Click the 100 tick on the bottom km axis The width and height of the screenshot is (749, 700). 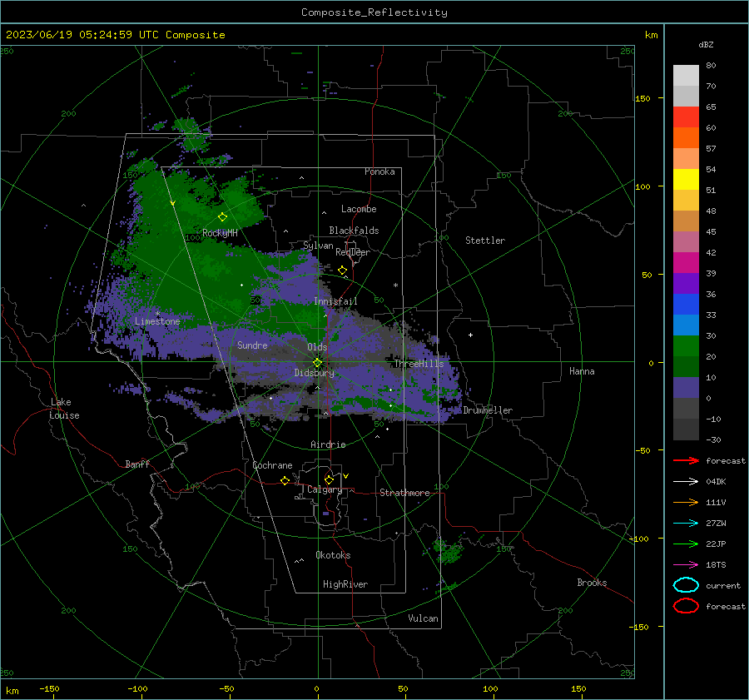coord(490,688)
